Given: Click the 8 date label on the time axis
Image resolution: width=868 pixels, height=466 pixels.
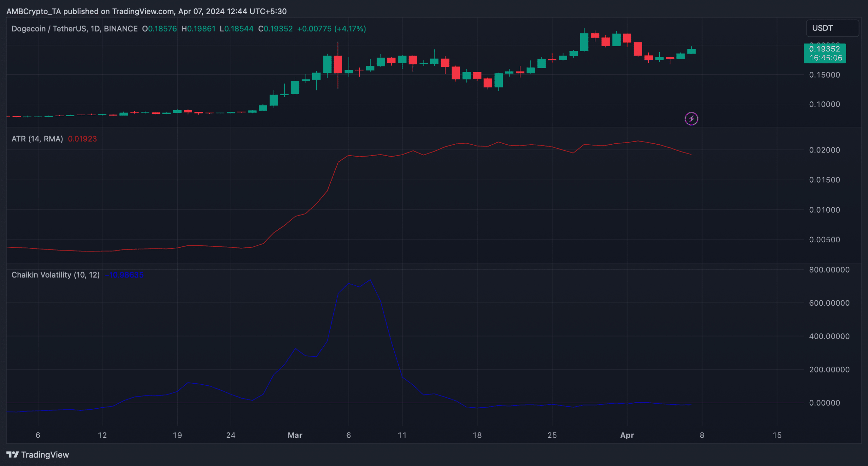Looking at the screenshot, I should click(x=702, y=435).
